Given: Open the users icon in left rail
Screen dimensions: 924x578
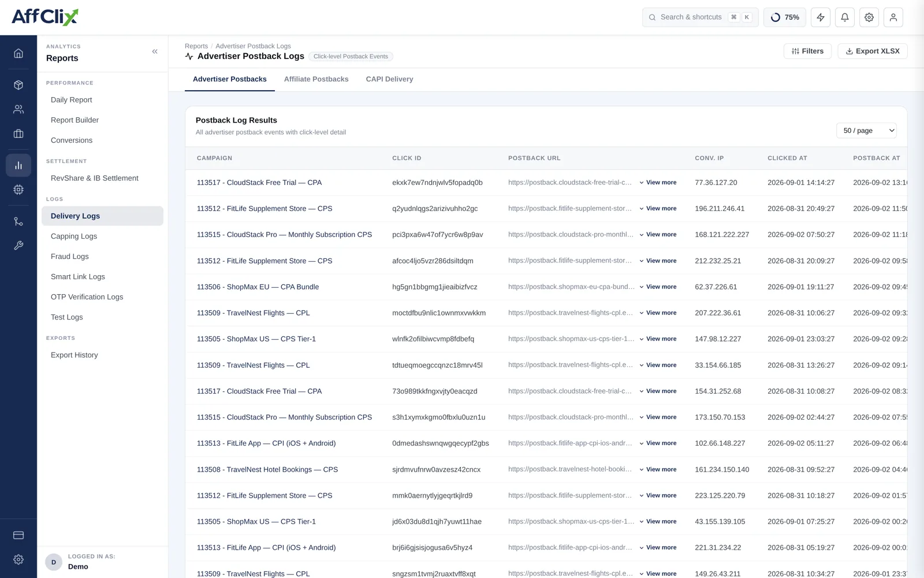Looking at the screenshot, I should (18, 109).
